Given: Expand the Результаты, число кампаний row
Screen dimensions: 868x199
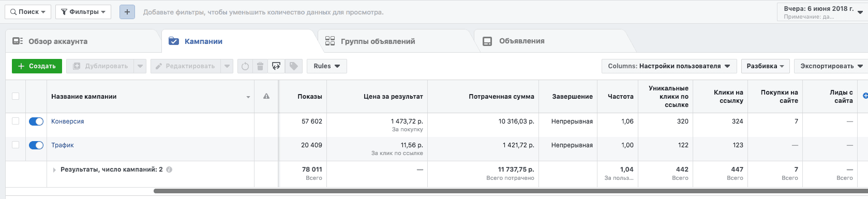Looking at the screenshot, I should tap(54, 170).
